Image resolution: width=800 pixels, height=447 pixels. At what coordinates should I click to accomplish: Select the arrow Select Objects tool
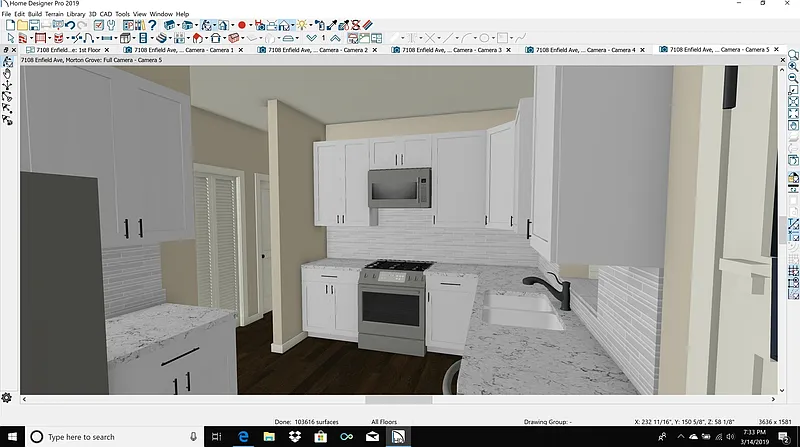point(9,38)
